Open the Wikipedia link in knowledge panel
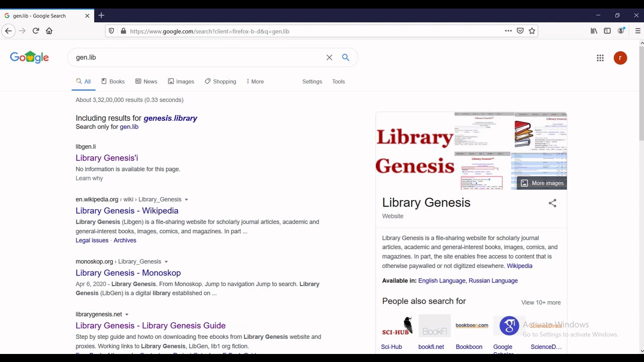This screenshot has width=644, height=362. click(x=519, y=266)
